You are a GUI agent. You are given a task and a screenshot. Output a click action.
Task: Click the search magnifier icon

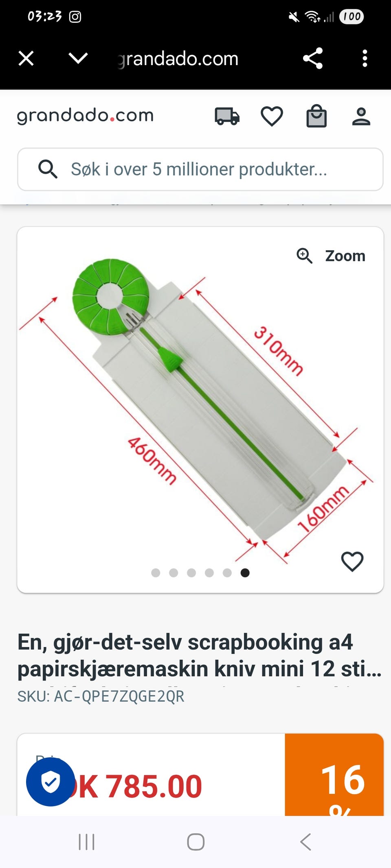[48, 169]
